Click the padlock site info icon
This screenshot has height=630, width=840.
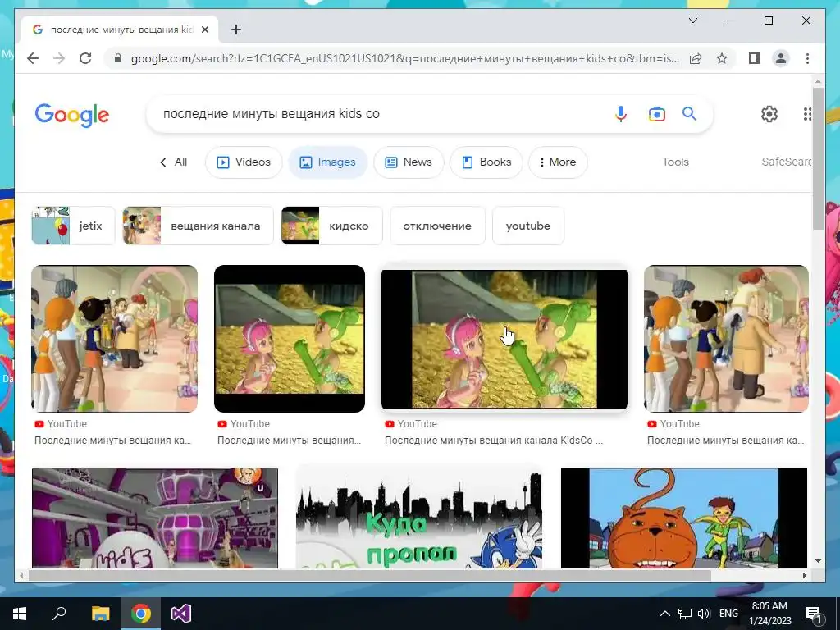[x=118, y=58]
